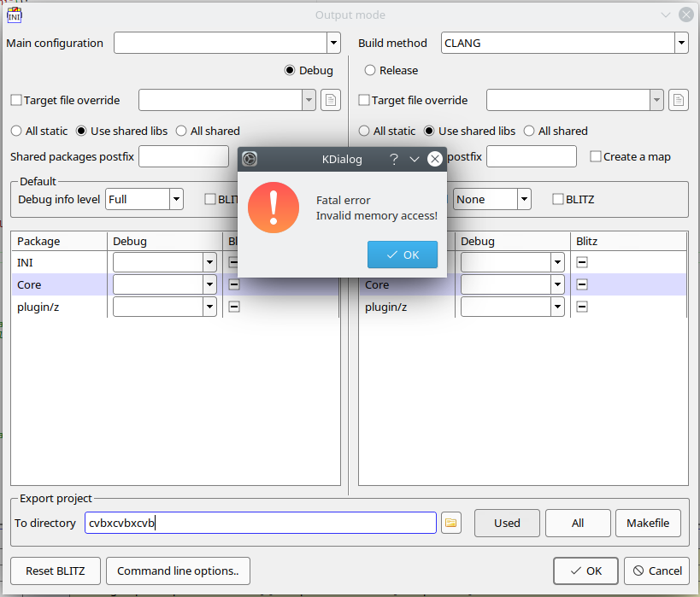The height and width of the screenshot is (597, 700).
Task: Click the To directory text field
Action: click(x=261, y=523)
